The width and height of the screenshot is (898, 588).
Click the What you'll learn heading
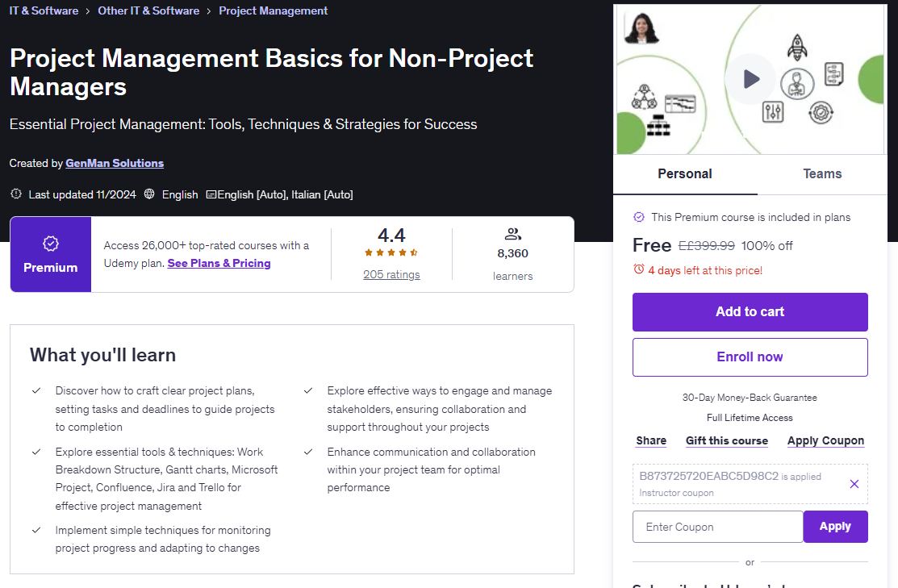[x=102, y=356]
